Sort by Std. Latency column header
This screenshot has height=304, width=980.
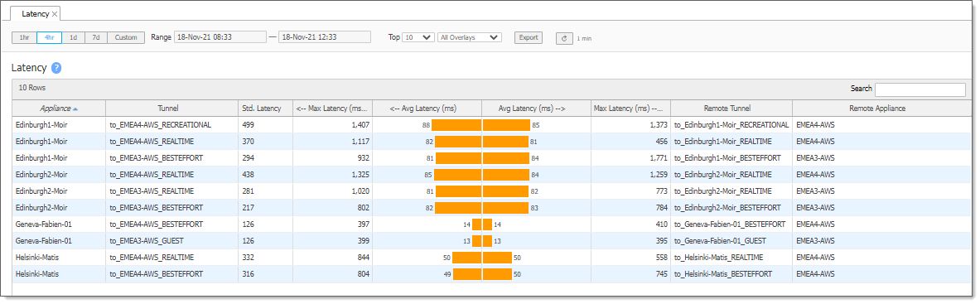[x=266, y=109]
